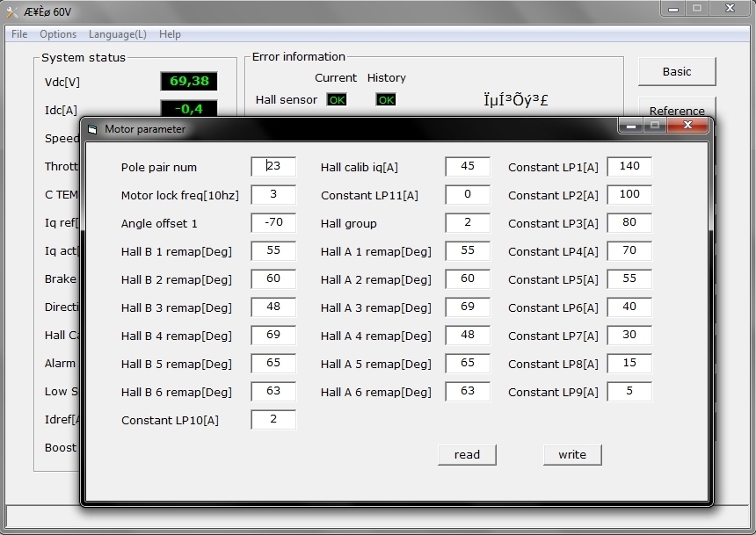The height and width of the screenshot is (535, 756).
Task: Click the Motor parameter dialog window icon
Action: point(91,129)
